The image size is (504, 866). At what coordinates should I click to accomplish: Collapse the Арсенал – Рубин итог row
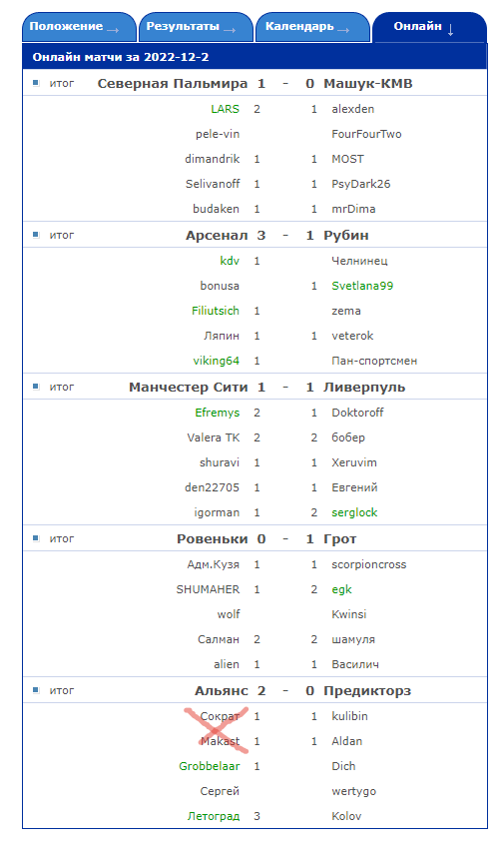[254, 236]
